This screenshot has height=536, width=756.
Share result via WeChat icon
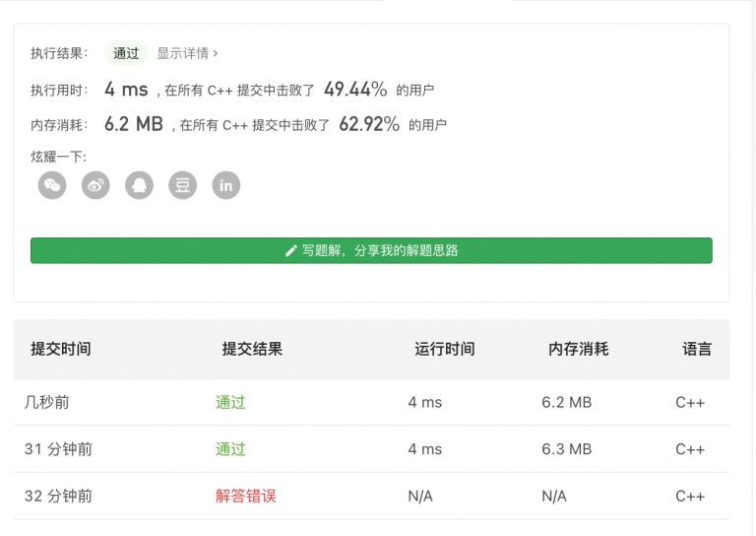click(52, 185)
